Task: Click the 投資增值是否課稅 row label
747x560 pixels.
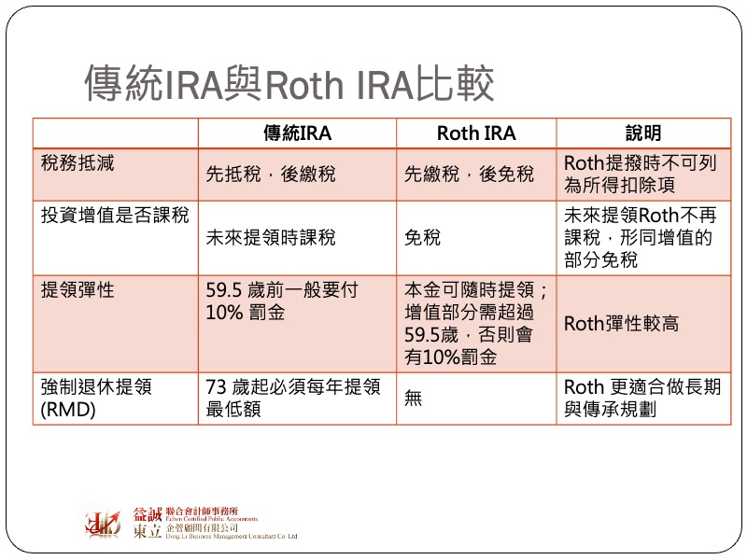Action: 114,216
